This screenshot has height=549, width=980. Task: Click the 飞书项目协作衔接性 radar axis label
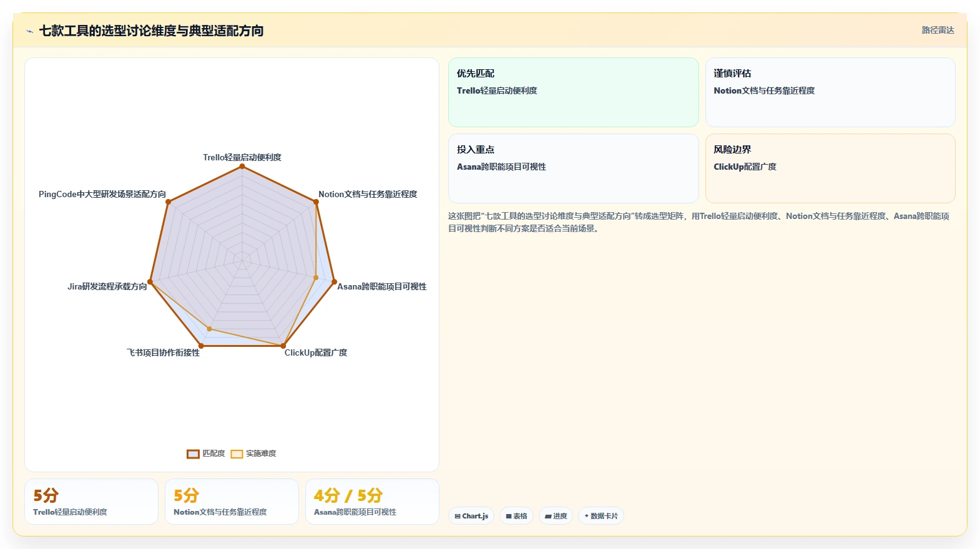pyautogui.click(x=164, y=352)
